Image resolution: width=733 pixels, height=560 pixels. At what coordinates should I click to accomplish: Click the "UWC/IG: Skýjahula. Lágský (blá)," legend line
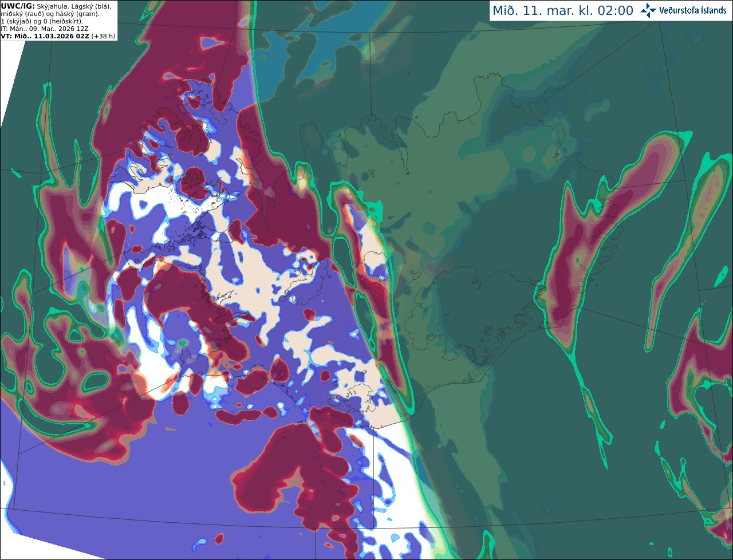pyautogui.click(x=56, y=6)
